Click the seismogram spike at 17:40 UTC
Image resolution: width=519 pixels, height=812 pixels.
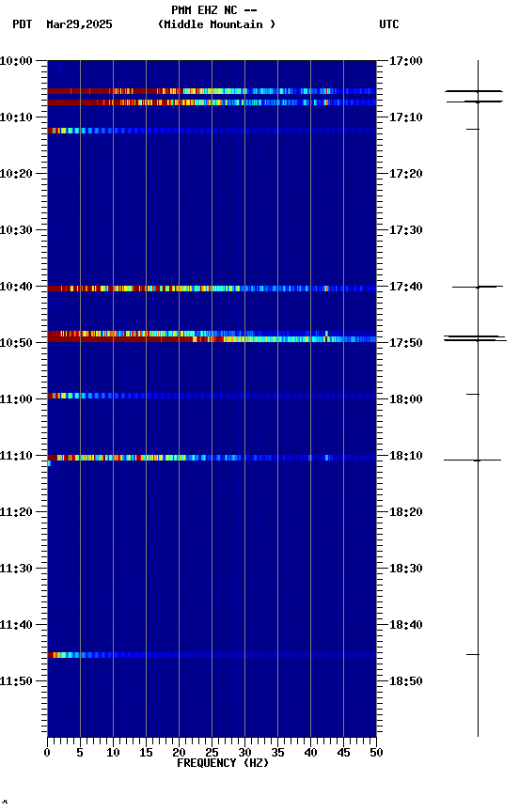478,287
